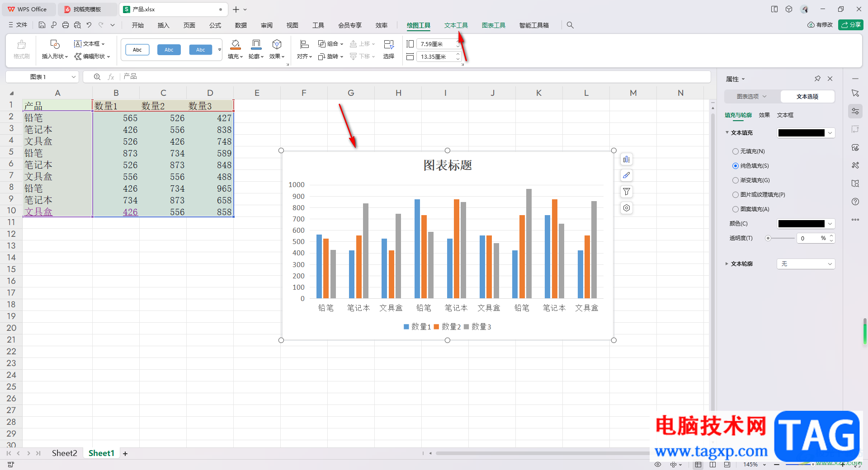Click the eye protection icon in status bar

coord(658,464)
